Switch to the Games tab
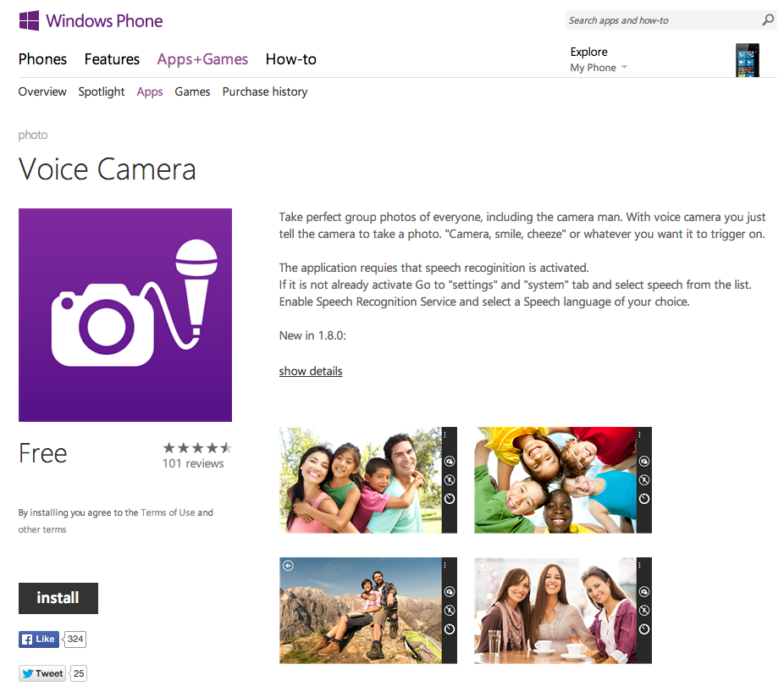This screenshot has height=692, width=784. point(192,91)
